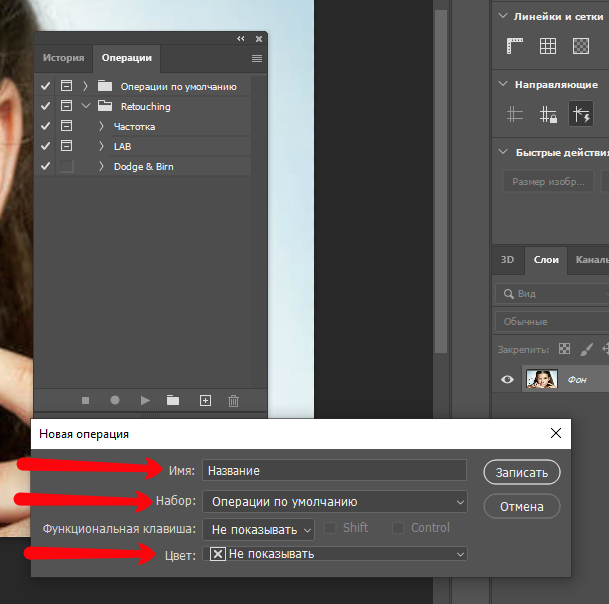Click the Имя text field
Screen dimensions: 609x604
pyautogui.click(x=334, y=470)
